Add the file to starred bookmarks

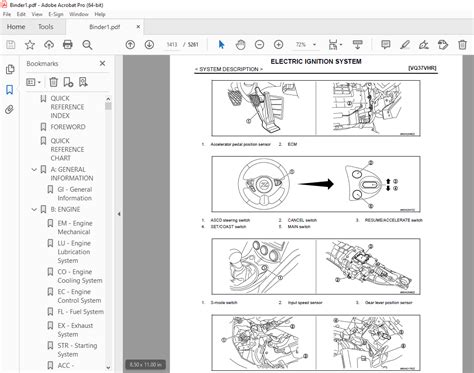coord(30,45)
